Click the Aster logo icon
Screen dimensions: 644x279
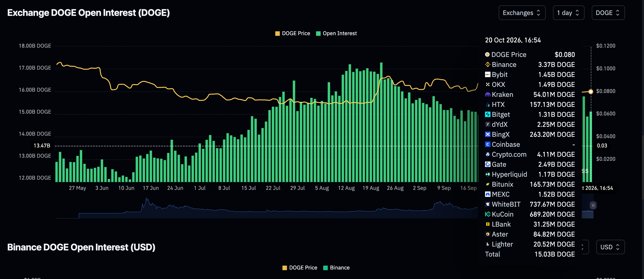[x=488, y=234]
